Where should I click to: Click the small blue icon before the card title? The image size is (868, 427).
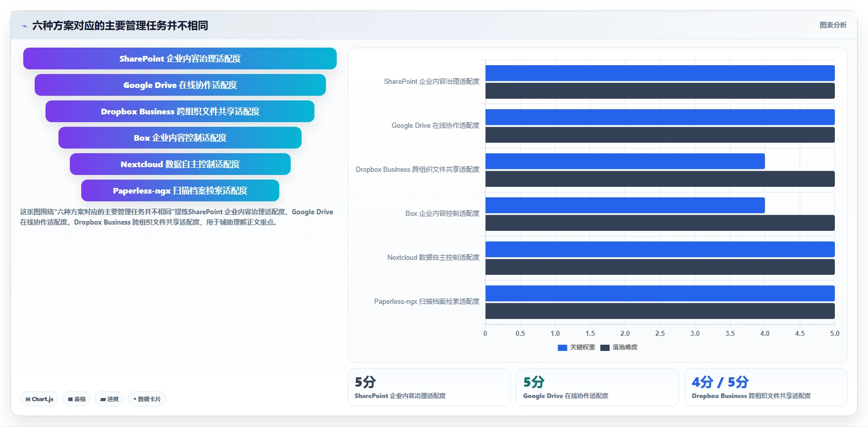(24, 26)
